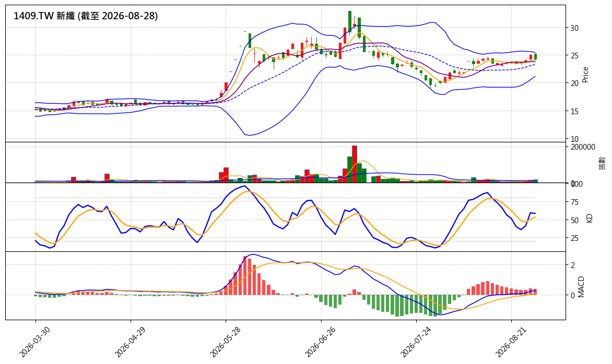Viewport: 612px width, 364px height.
Task: Click the KD tick value 25
Action: [x=574, y=238]
